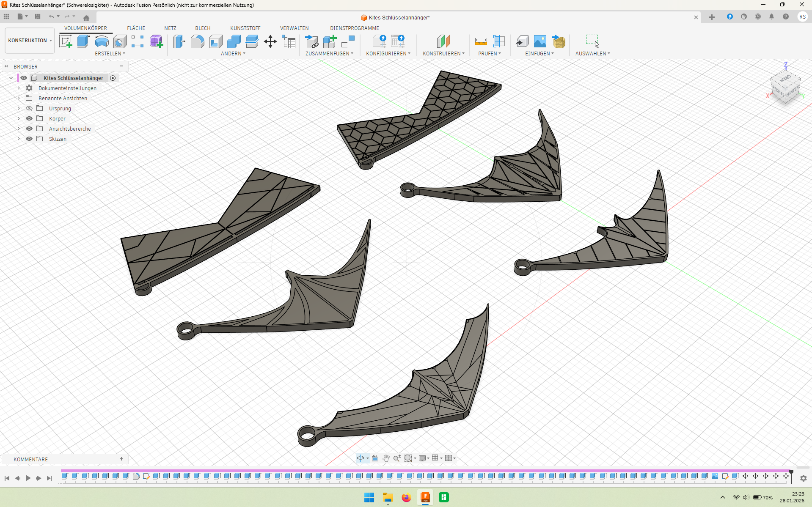The height and width of the screenshot is (507, 812).
Task: Hide the Skizzen folder via eye icon
Action: pos(29,139)
